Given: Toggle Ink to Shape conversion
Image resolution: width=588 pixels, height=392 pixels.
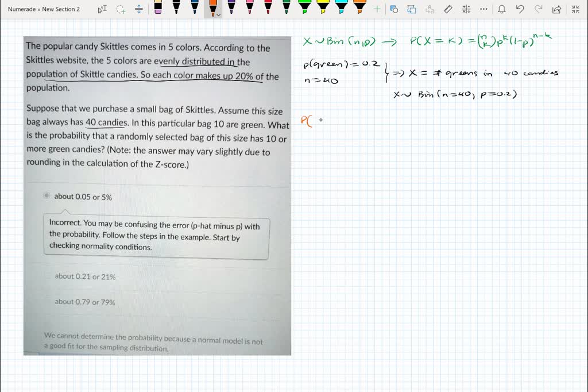Looking at the screenshot, I should click(x=412, y=9).
